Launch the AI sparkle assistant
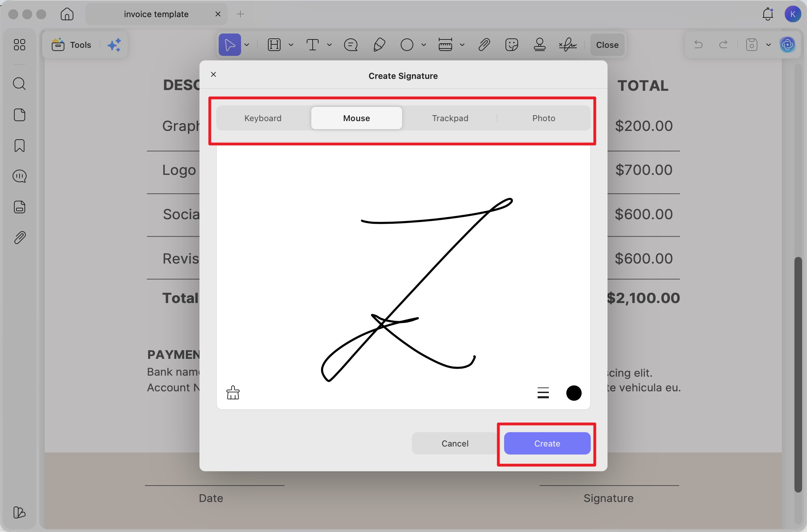The image size is (807, 532). tap(114, 45)
